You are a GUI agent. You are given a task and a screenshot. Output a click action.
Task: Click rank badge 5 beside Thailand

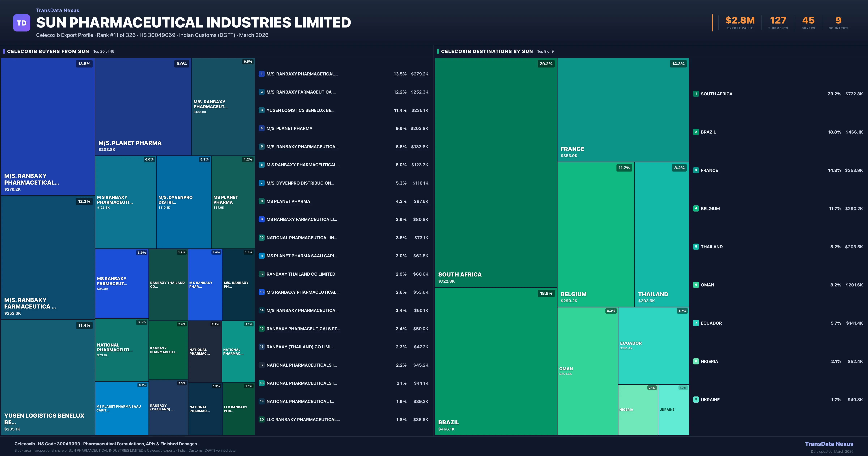pyautogui.click(x=696, y=247)
